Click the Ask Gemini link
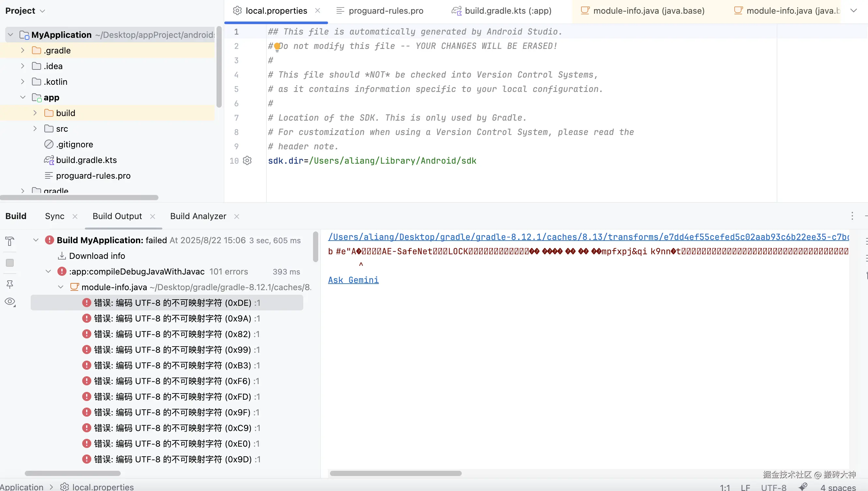Screen dimensions: 868x491 click(x=353, y=280)
